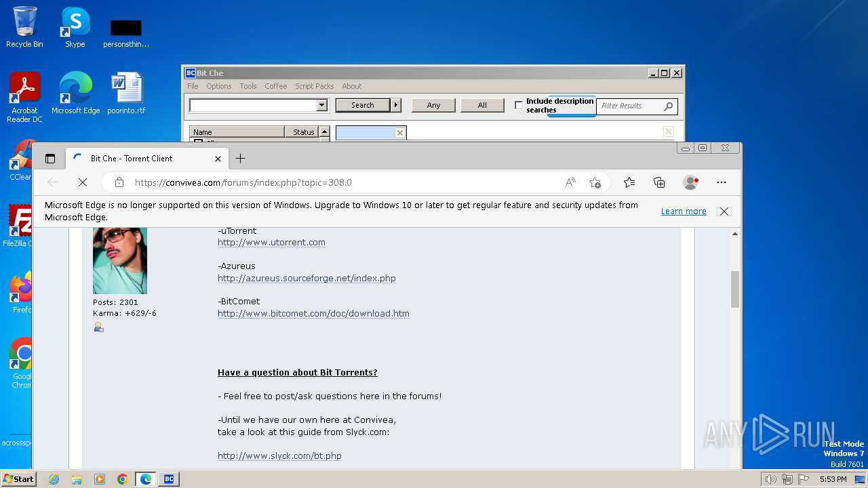Click the forum poster's avatar image
This screenshot has height=488, width=868.
coord(120,260)
